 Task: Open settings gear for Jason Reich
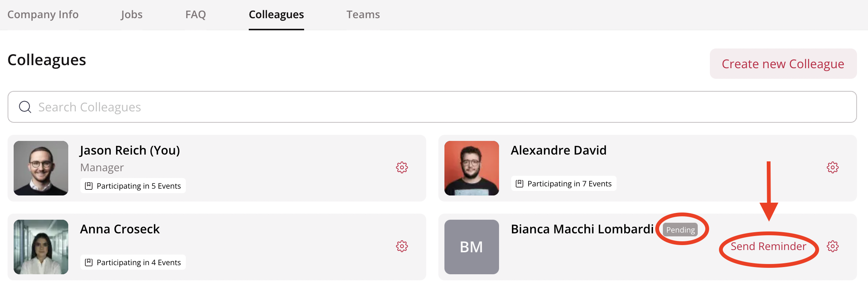402,167
